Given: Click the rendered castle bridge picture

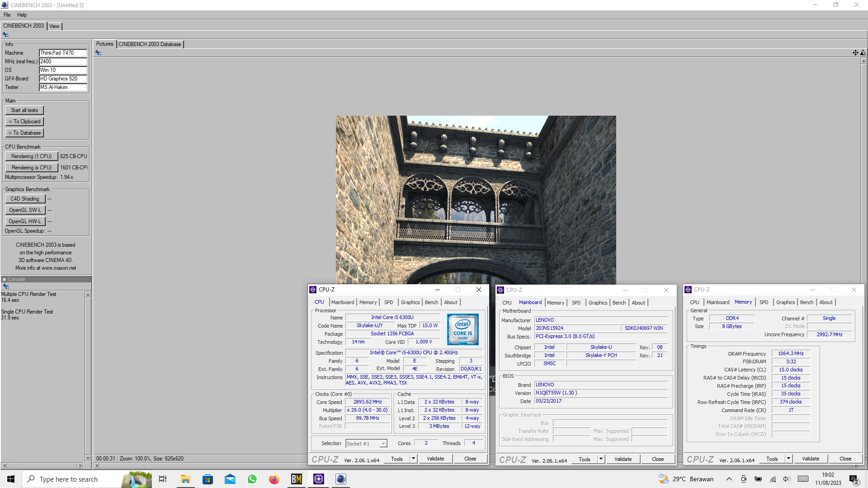Looking at the screenshot, I should [476, 200].
